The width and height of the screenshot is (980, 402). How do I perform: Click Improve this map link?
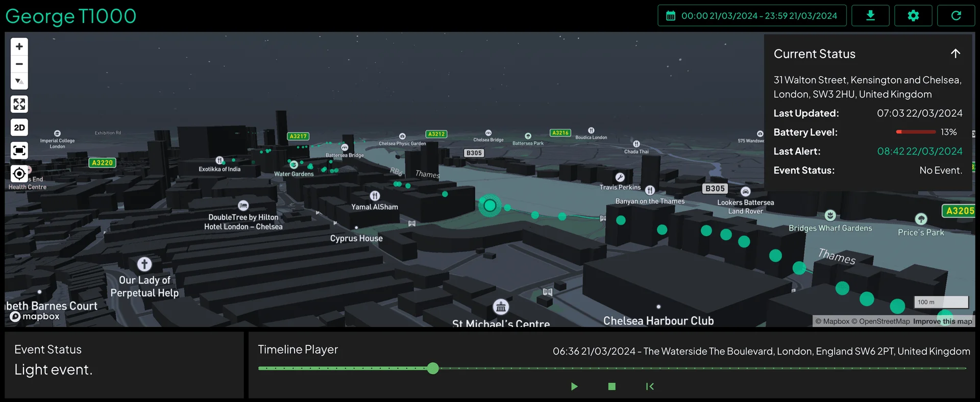click(943, 321)
